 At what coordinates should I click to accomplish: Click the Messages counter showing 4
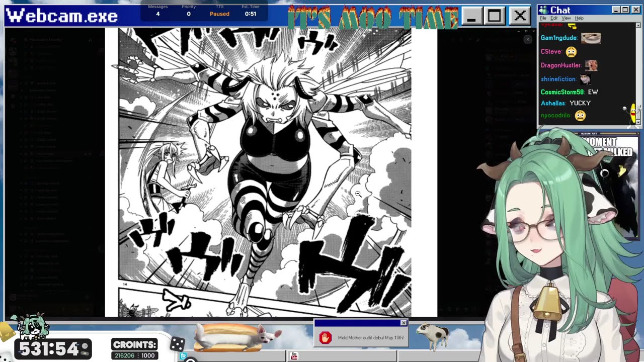click(157, 11)
